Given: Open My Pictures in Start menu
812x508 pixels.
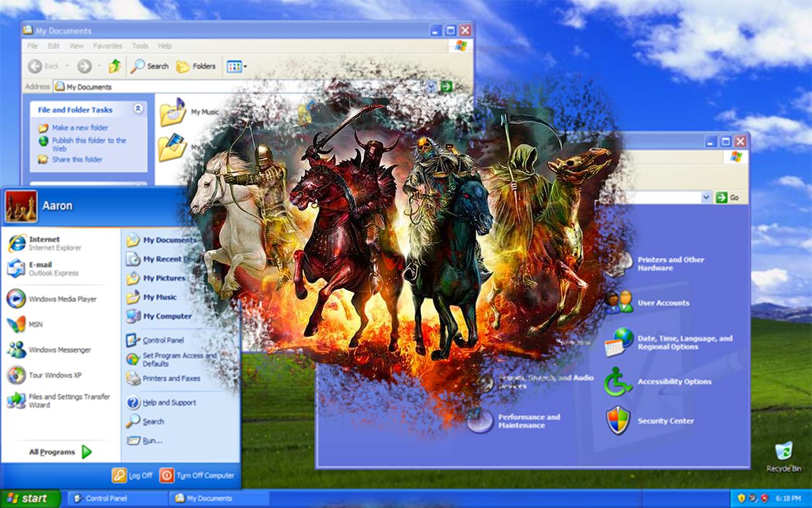Looking at the screenshot, I should click(156, 278).
